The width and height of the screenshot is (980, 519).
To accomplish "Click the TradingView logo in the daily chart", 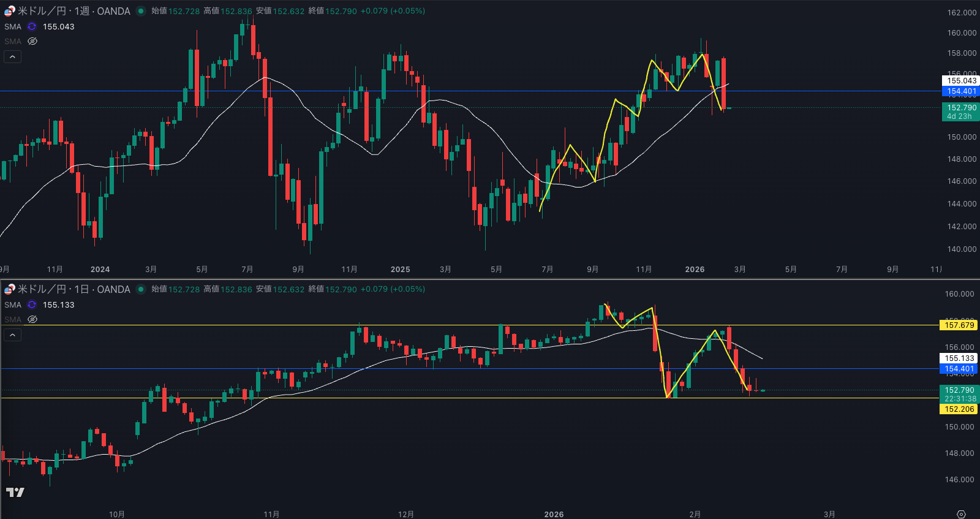I will [x=15, y=492].
